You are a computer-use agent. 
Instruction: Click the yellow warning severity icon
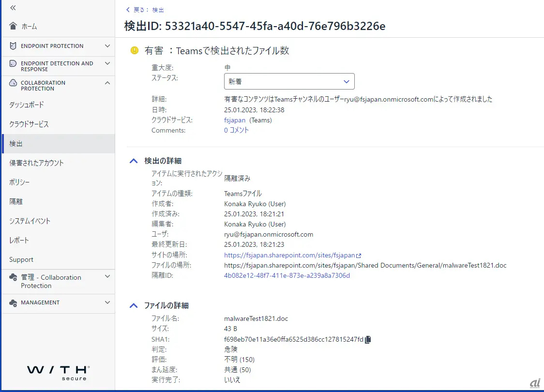135,50
